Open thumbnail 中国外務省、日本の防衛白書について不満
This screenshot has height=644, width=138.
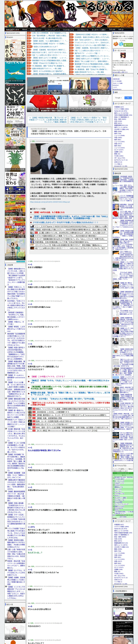[x=101, y=86]
